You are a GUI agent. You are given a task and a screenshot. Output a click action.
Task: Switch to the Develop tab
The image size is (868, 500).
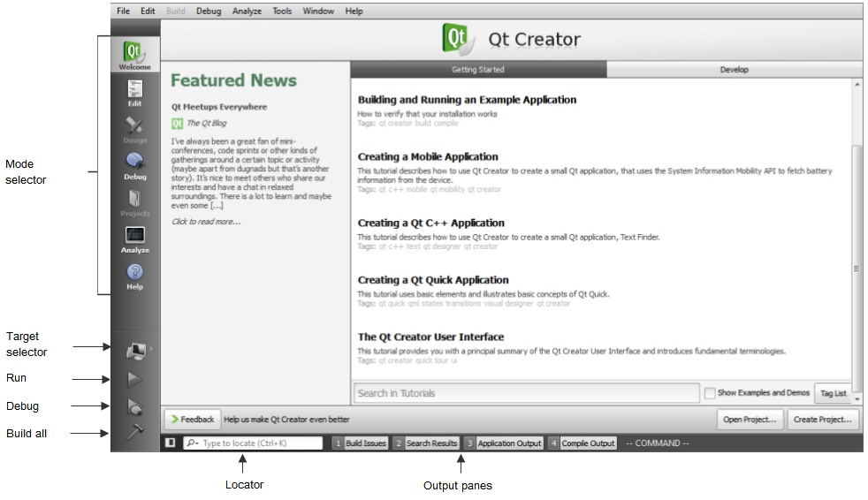pyautogui.click(x=734, y=70)
